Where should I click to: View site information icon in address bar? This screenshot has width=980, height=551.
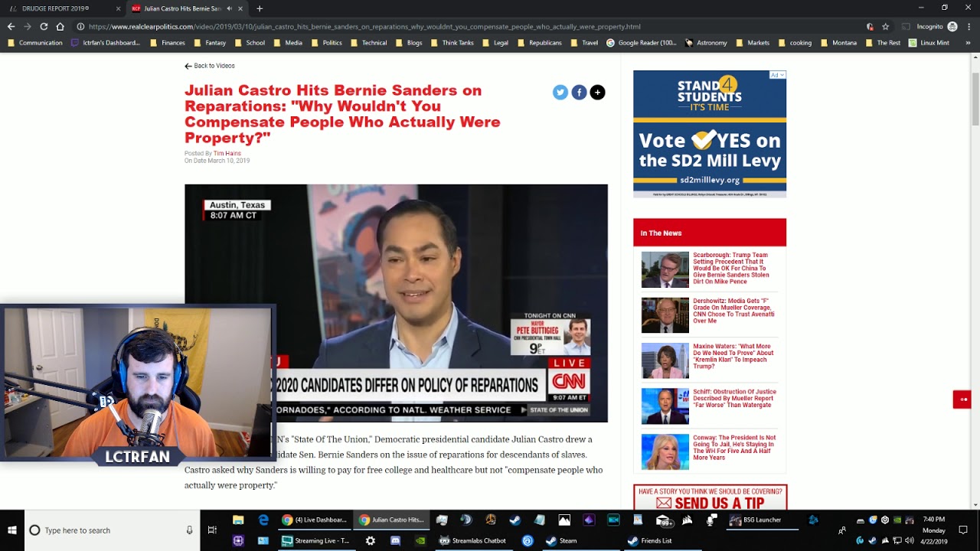[x=80, y=27]
